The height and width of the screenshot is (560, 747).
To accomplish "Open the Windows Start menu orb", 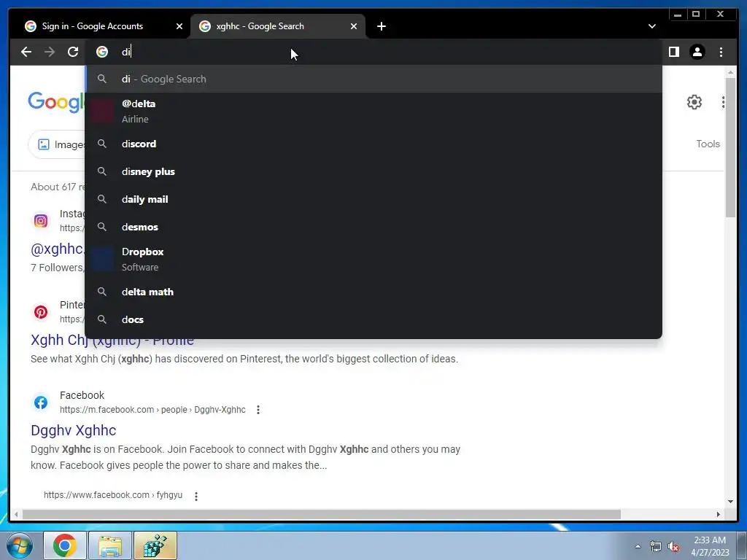I will 19,545.
